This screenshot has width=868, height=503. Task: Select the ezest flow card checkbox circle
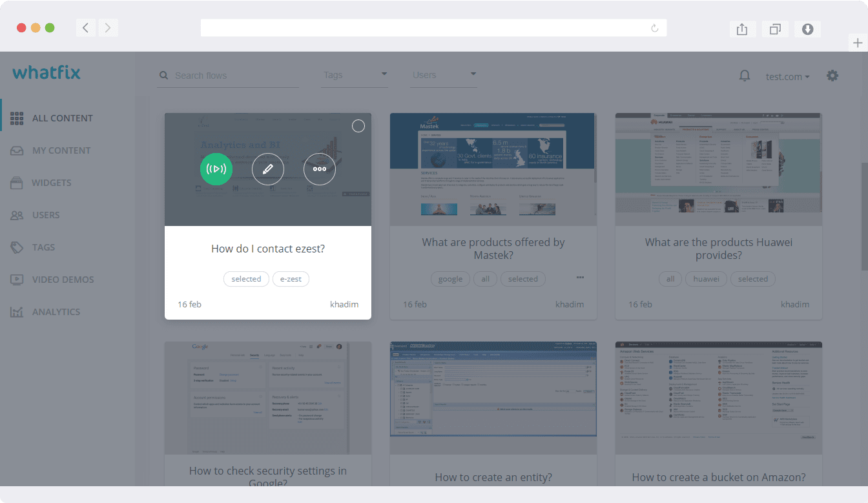click(358, 126)
